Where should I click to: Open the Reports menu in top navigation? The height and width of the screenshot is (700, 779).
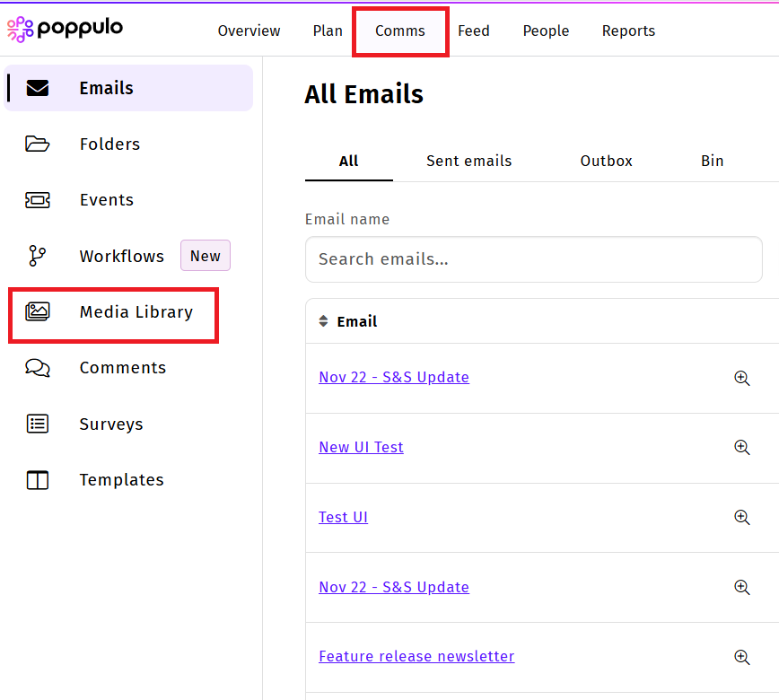click(628, 31)
